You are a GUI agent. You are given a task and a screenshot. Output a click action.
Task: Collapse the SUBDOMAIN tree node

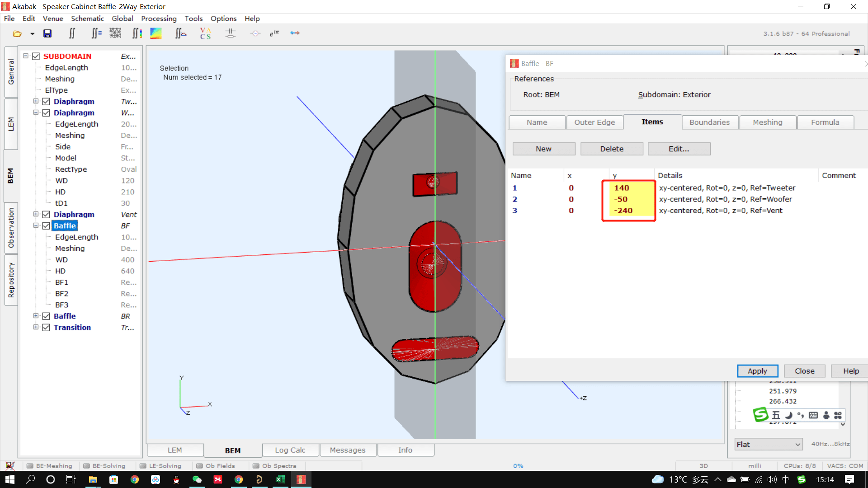(x=26, y=56)
